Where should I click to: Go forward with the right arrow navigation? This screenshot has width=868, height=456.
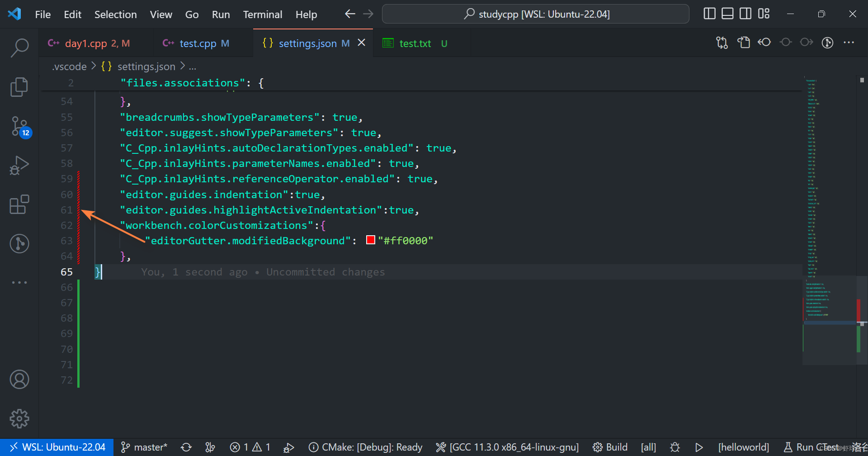[x=368, y=14]
